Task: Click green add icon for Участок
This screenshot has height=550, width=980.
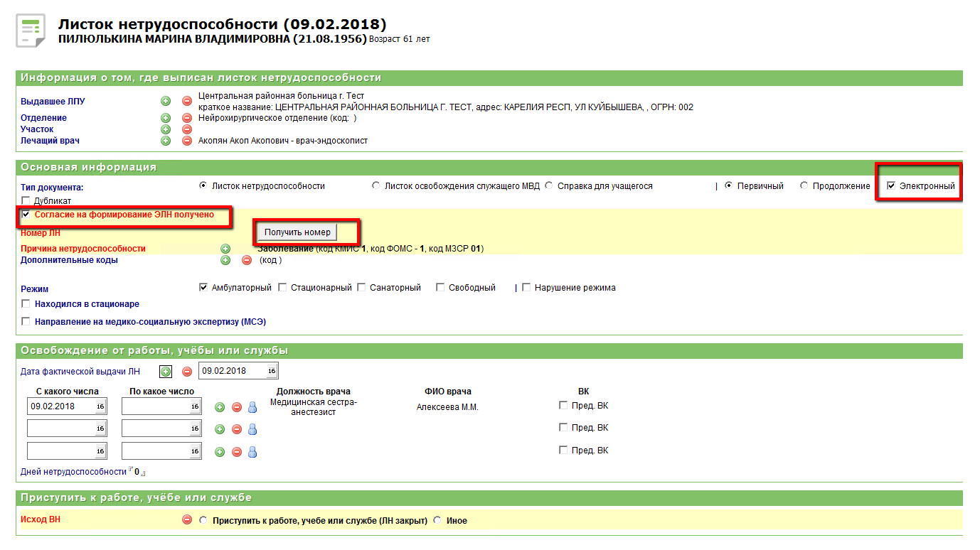Action: click(166, 129)
